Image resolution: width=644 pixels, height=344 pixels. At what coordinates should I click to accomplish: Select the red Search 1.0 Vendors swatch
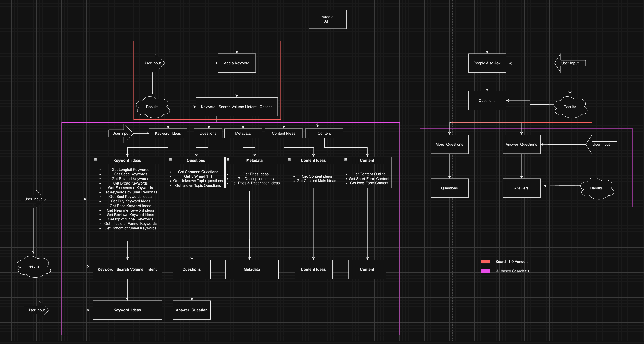tap(485, 262)
